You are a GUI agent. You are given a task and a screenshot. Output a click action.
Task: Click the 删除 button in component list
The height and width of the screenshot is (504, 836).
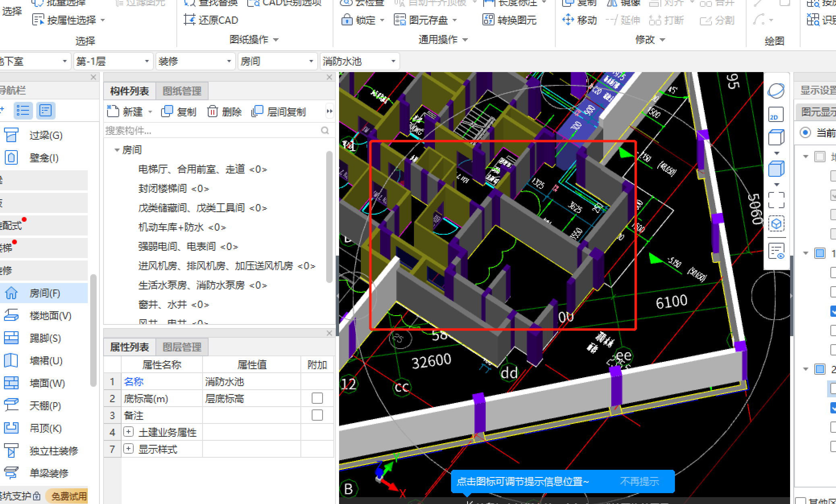pos(224,112)
